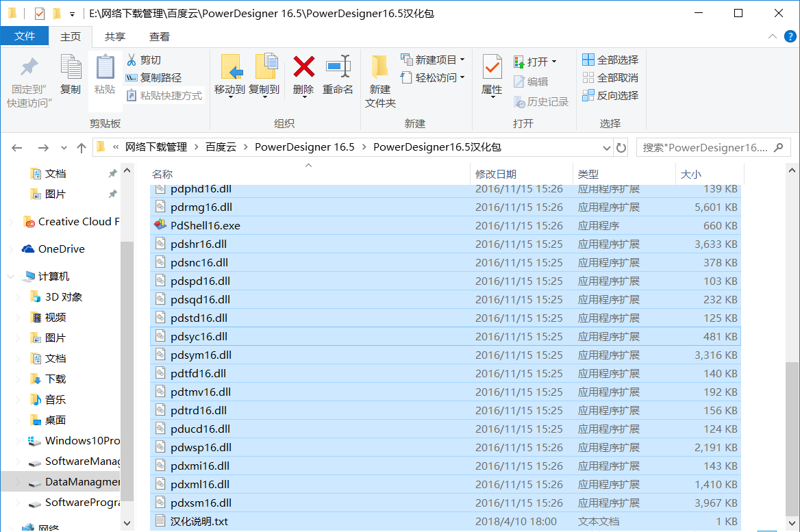Click the file list scrollbar thumb
The image size is (800, 532).
point(792,439)
